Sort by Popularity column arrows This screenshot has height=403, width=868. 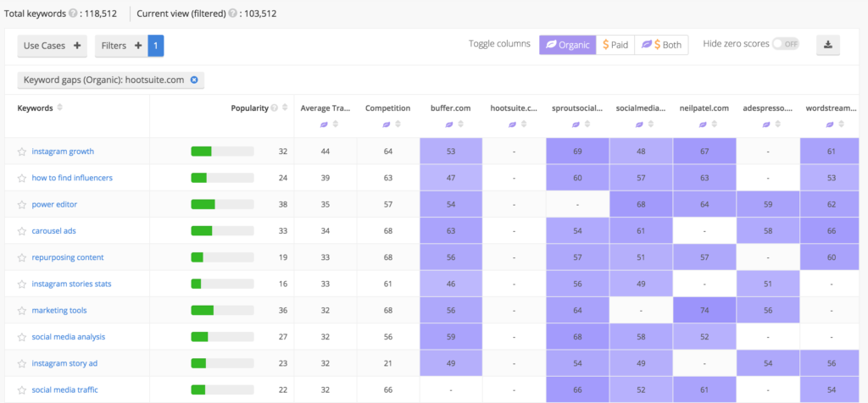pos(285,108)
